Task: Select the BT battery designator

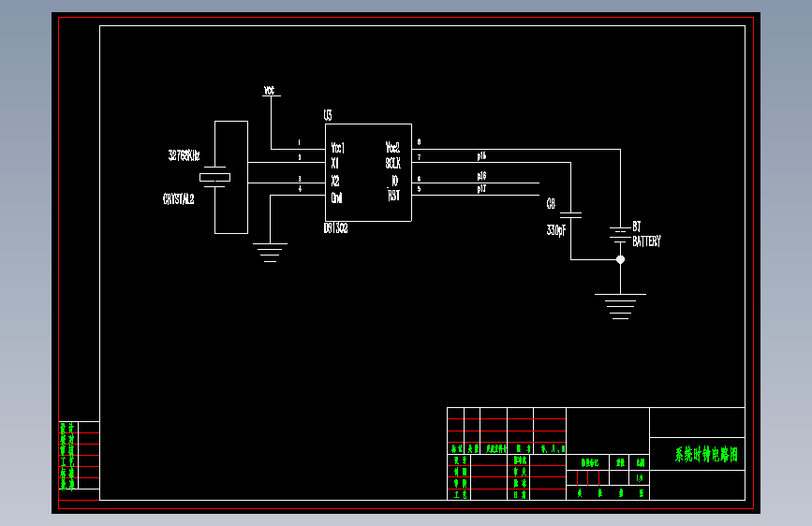Action: point(637,226)
